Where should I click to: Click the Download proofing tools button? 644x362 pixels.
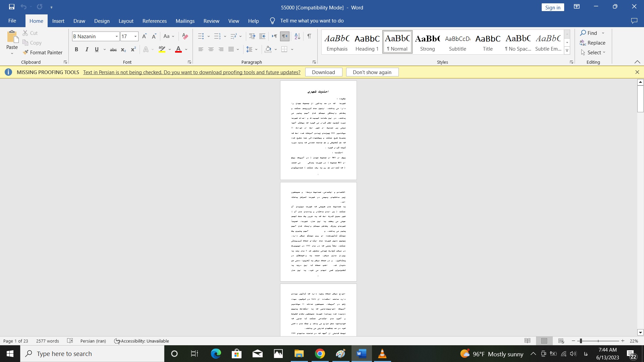pos(323,72)
